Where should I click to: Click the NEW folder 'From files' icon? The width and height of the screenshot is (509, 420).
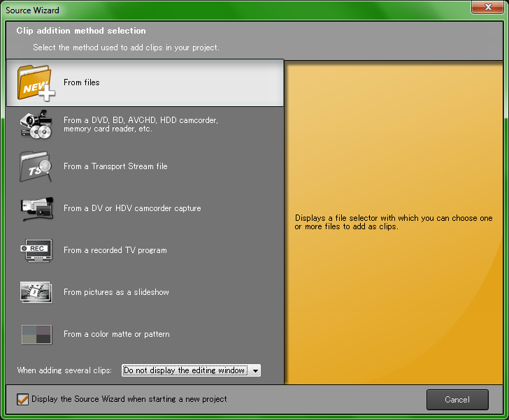[x=36, y=83]
